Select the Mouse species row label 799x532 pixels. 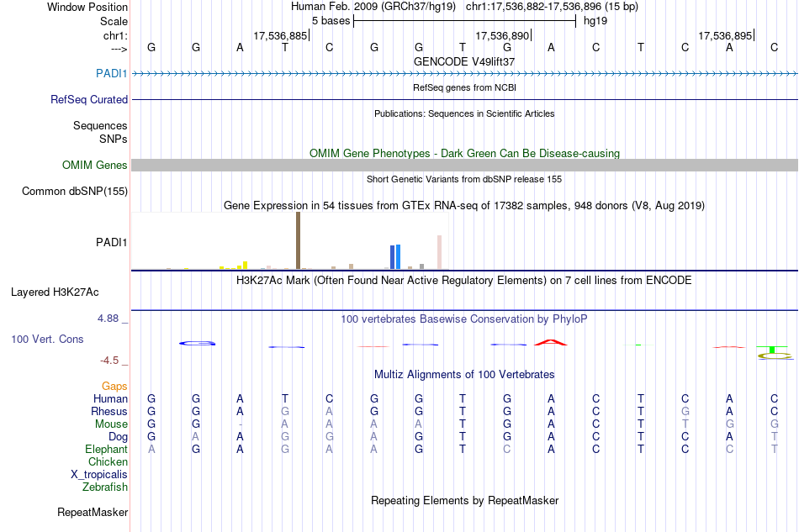(x=111, y=424)
